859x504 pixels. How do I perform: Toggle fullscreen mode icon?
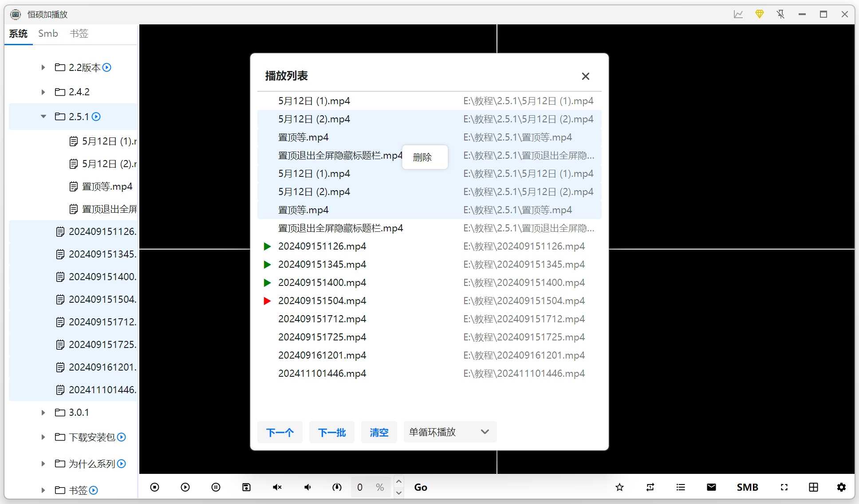784,487
